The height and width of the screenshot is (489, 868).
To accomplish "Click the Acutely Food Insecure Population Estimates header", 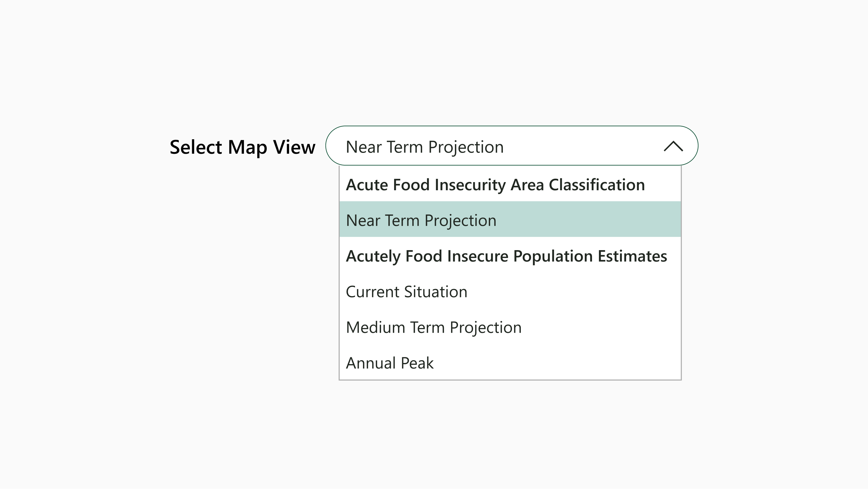I will (506, 256).
